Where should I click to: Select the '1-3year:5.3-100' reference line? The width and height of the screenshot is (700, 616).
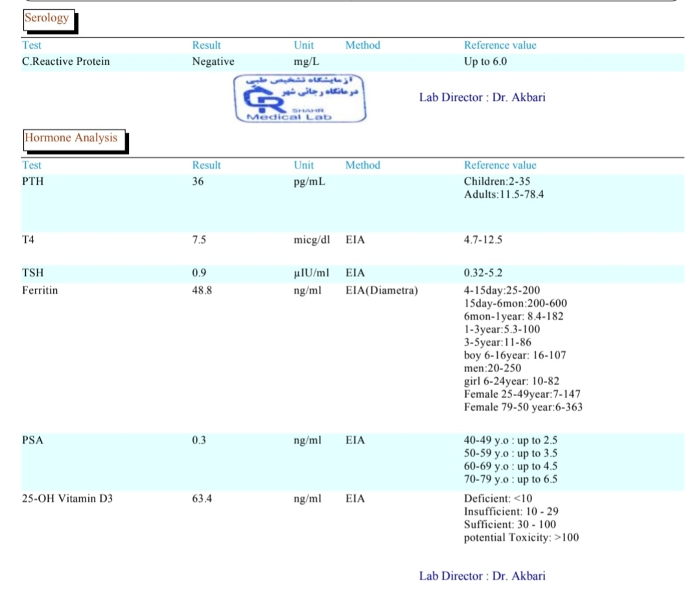(502, 329)
